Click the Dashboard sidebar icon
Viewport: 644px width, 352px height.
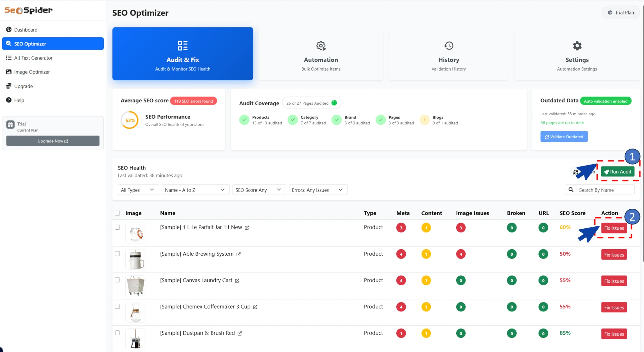pos(9,29)
